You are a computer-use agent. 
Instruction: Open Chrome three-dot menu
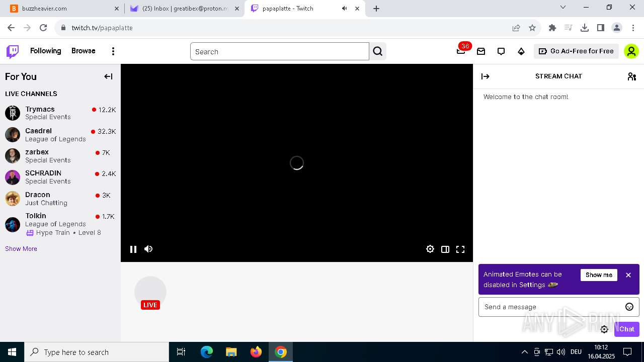633,28
